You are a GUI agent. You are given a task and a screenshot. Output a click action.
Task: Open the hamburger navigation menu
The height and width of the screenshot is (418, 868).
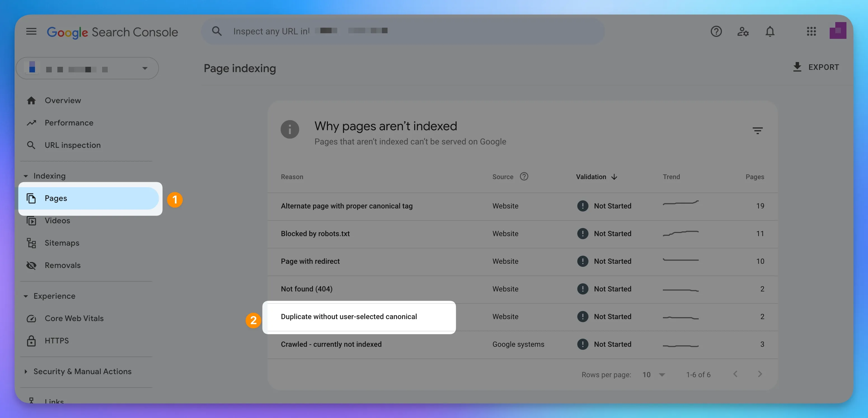(31, 31)
